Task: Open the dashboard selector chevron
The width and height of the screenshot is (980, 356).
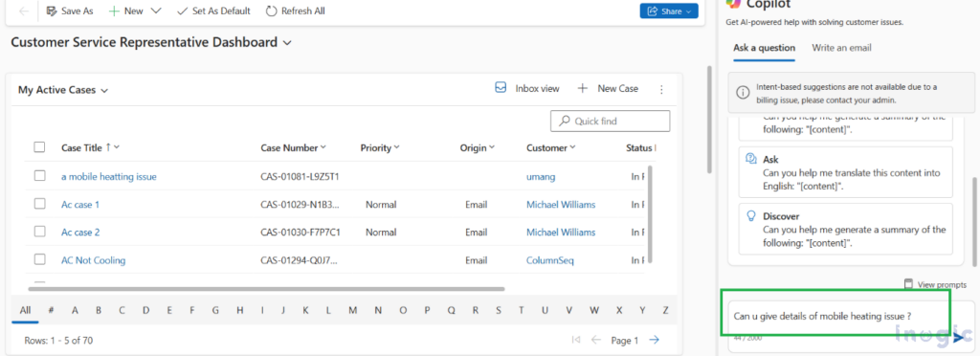Action: point(287,43)
